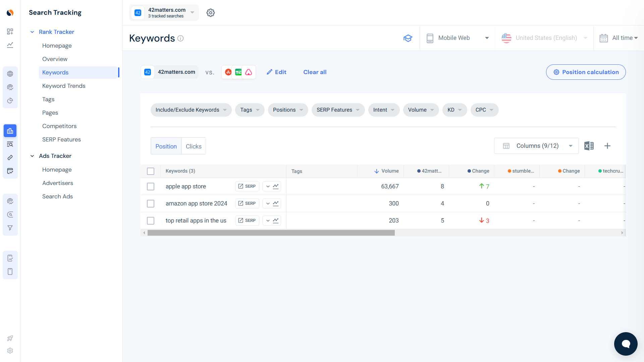
Task: Open the graduation cap tutorial icon
Action: (x=408, y=38)
